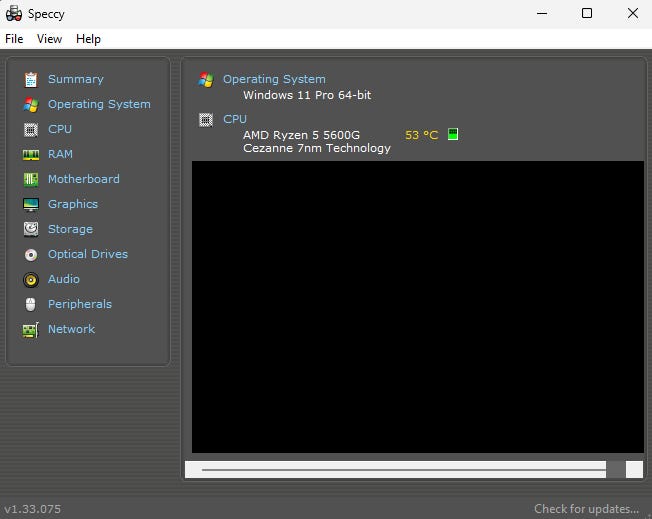Image resolution: width=652 pixels, height=519 pixels.
Task: Click the Network card icon
Action: coord(31,330)
